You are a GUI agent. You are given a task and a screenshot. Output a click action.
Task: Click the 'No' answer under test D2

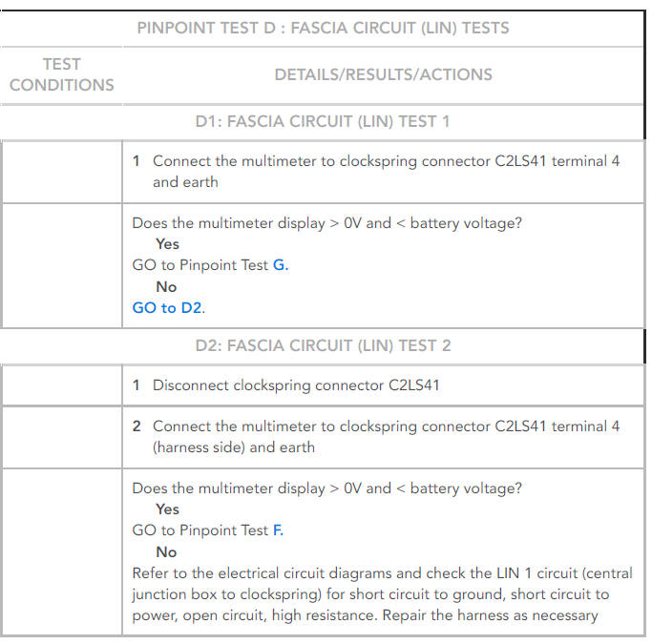166,552
